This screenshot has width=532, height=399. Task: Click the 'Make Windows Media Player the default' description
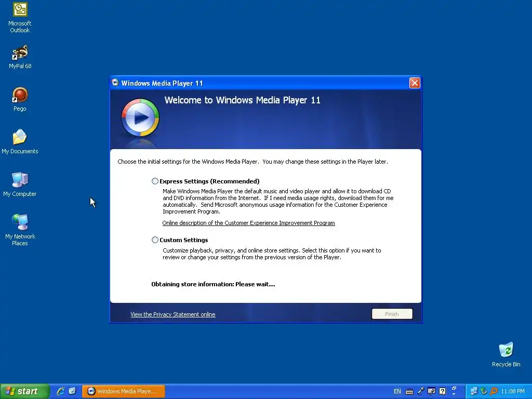pyautogui.click(x=278, y=201)
